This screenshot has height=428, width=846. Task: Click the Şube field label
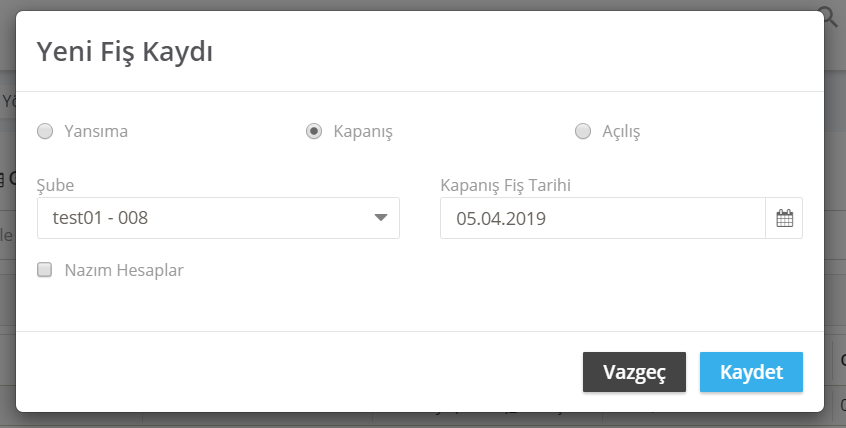pyautogui.click(x=56, y=185)
